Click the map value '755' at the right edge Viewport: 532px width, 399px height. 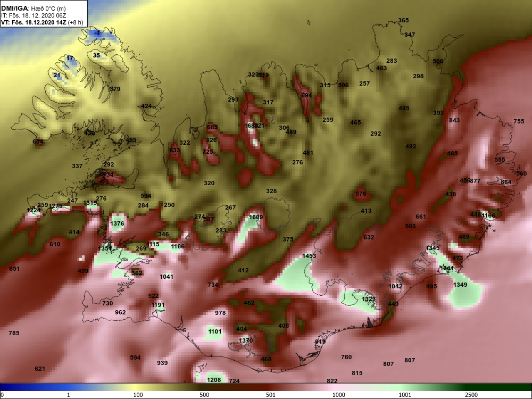[519, 121]
